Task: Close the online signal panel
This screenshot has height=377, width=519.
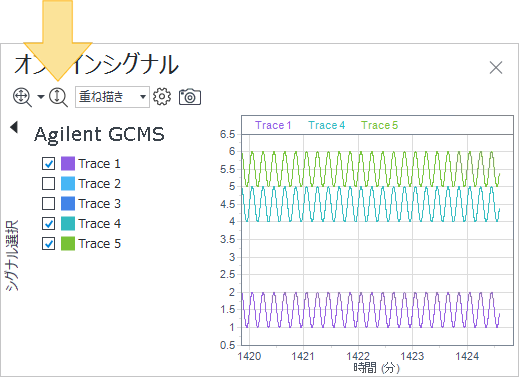Action: [x=496, y=68]
